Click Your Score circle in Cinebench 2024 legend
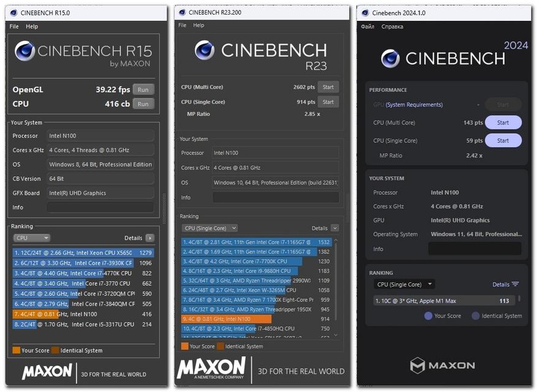The height and width of the screenshot is (392, 537). coord(428,315)
